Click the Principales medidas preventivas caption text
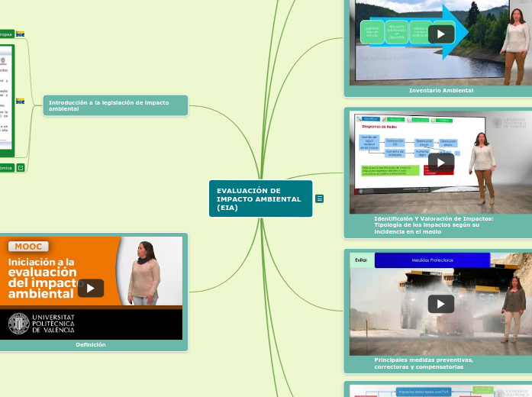532x397 pixels. tap(424, 363)
